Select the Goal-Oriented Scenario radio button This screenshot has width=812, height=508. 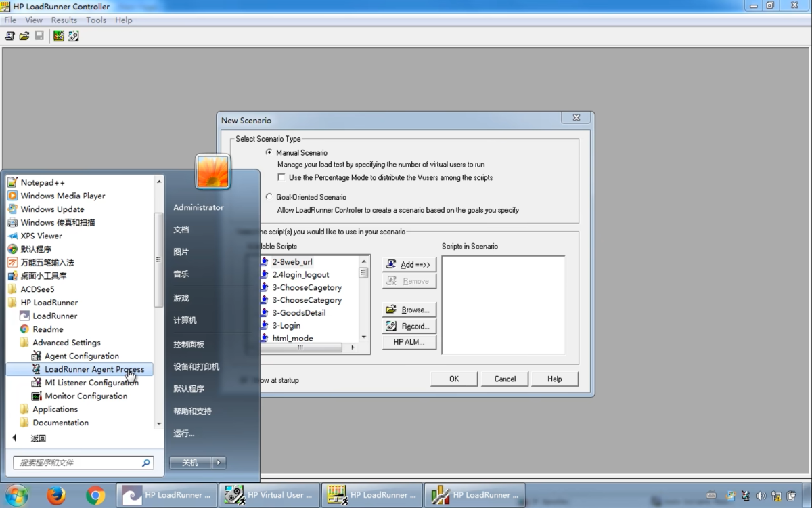pos(269,197)
